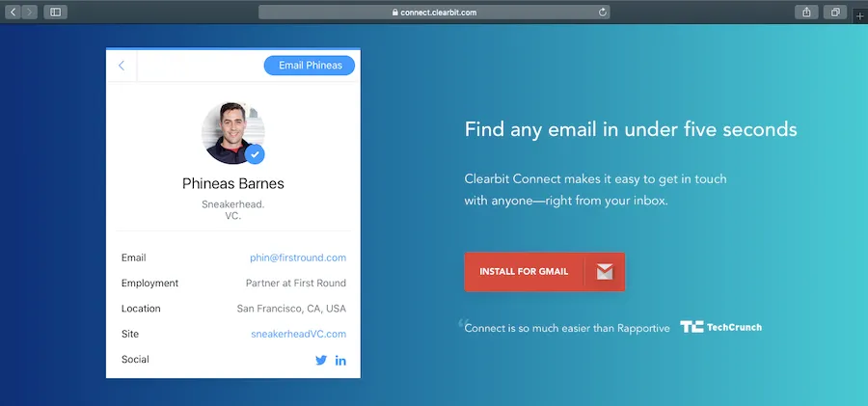
Task: Go back with Safari's back arrow
Action: click(14, 12)
